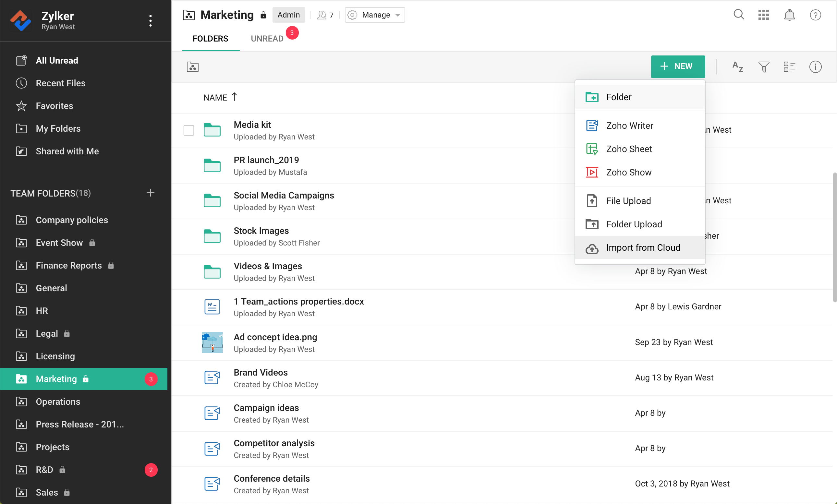Open the 7 members list
837x504 pixels.
(x=325, y=15)
